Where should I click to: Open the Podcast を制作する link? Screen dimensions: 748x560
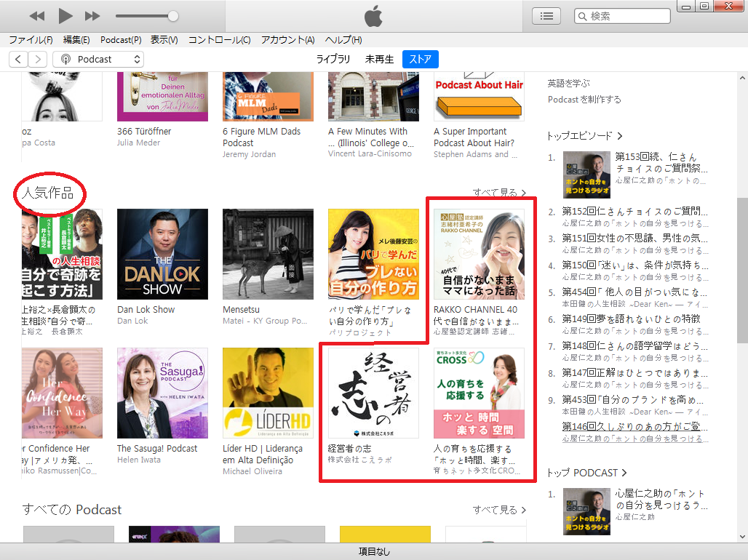pyautogui.click(x=584, y=99)
